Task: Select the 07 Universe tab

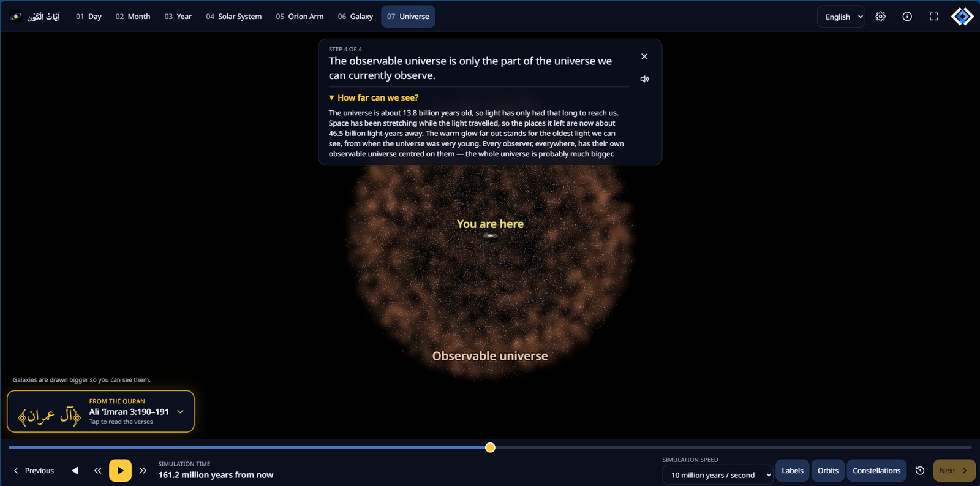Action: 408,17
